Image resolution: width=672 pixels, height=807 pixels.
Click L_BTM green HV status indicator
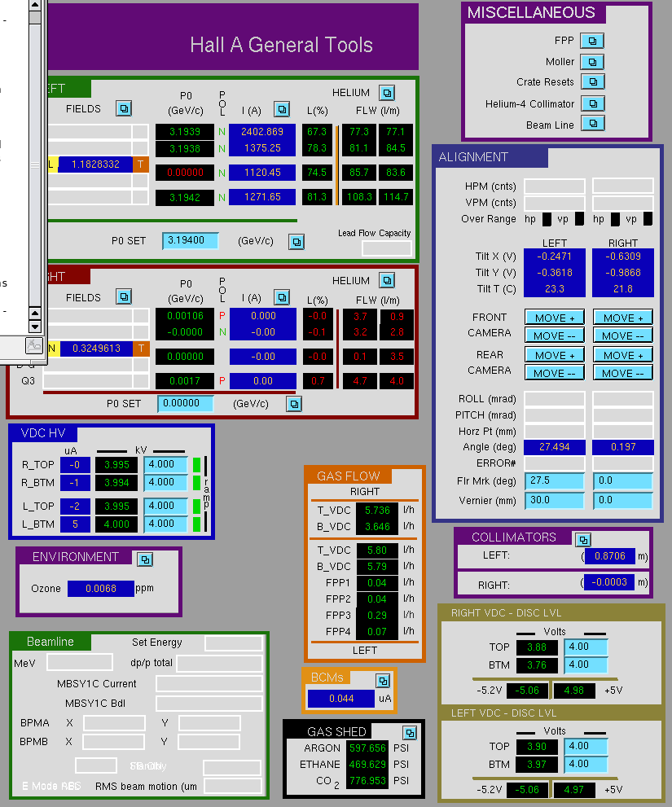click(196, 524)
